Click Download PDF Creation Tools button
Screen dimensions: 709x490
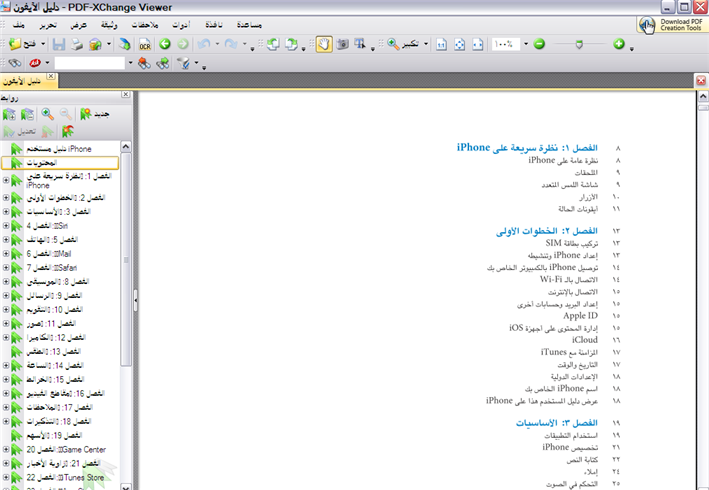(672, 24)
